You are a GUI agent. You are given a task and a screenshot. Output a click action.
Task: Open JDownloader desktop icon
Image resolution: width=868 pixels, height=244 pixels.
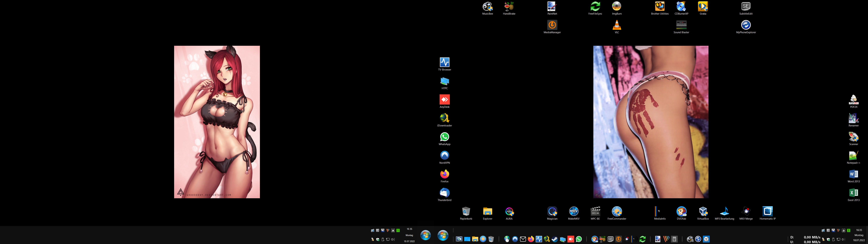coord(445,120)
